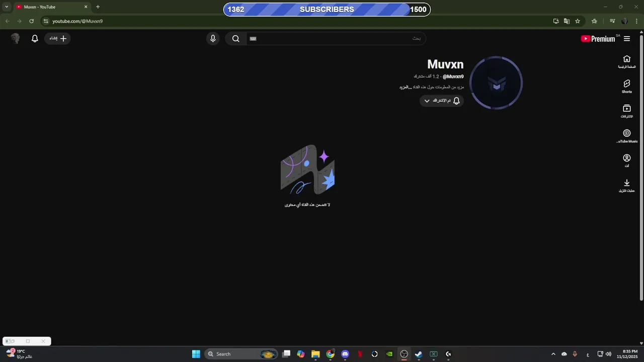This screenshot has width=644, height=362.
Task: Click the Muvxn channel title
Action: [x=445, y=64]
